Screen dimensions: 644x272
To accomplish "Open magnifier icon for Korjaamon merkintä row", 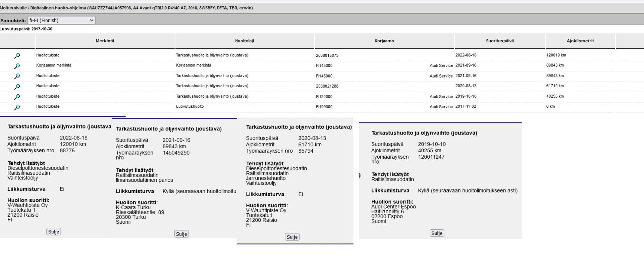I will point(17,66).
